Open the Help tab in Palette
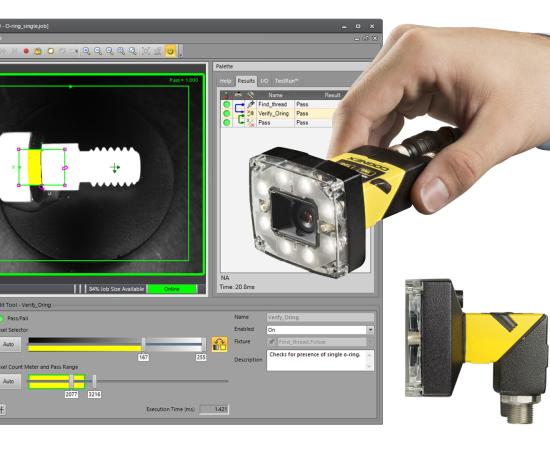Image resolution: width=550 pixels, height=450 pixels. point(225,81)
